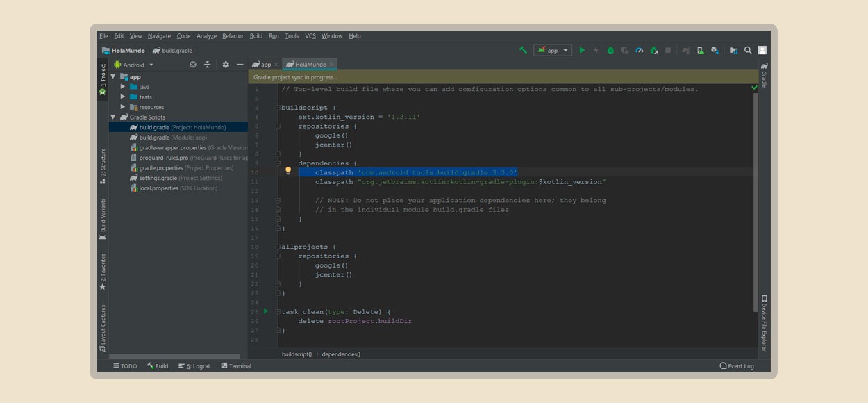The height and width of the screenshot is (403, 868).
Task: Open the Build tool window button
Action: (x=158, y=366)
